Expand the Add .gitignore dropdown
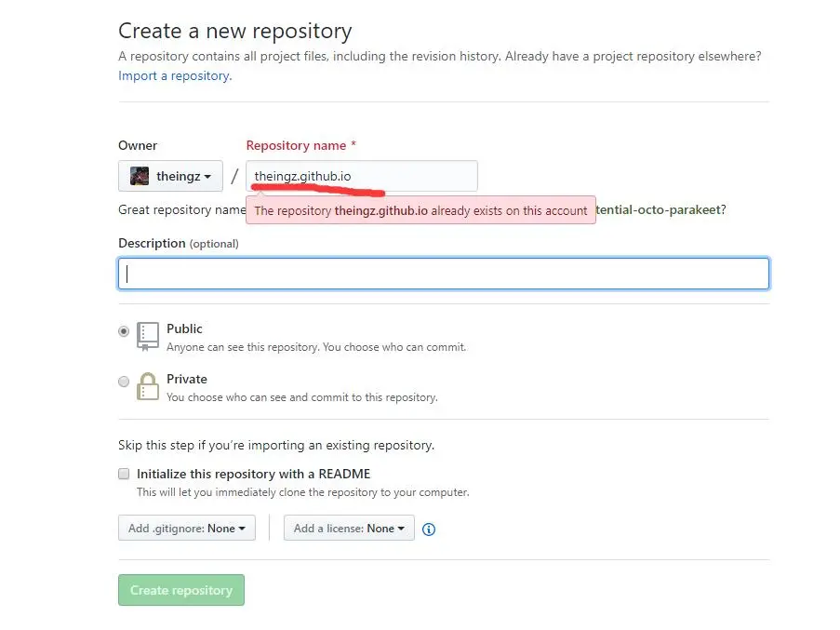Image resolution: width=840 pixels, height=630 pixels. click(x=186, y=529)
